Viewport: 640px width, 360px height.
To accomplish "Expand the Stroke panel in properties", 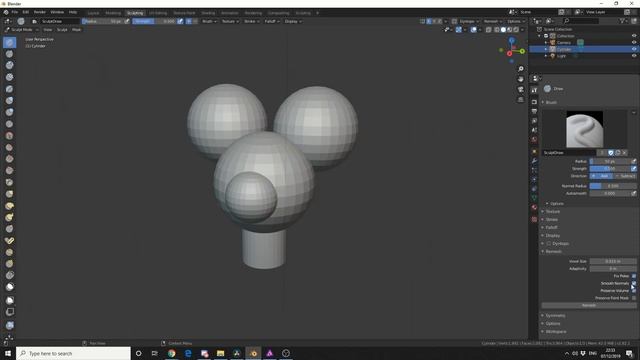I will (x=551, y=220).
